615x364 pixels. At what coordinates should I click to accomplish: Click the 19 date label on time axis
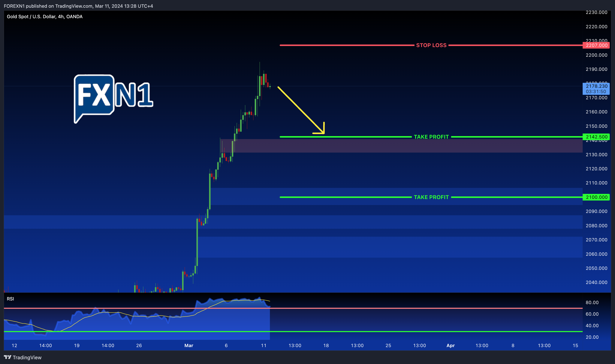pos(77,345)
